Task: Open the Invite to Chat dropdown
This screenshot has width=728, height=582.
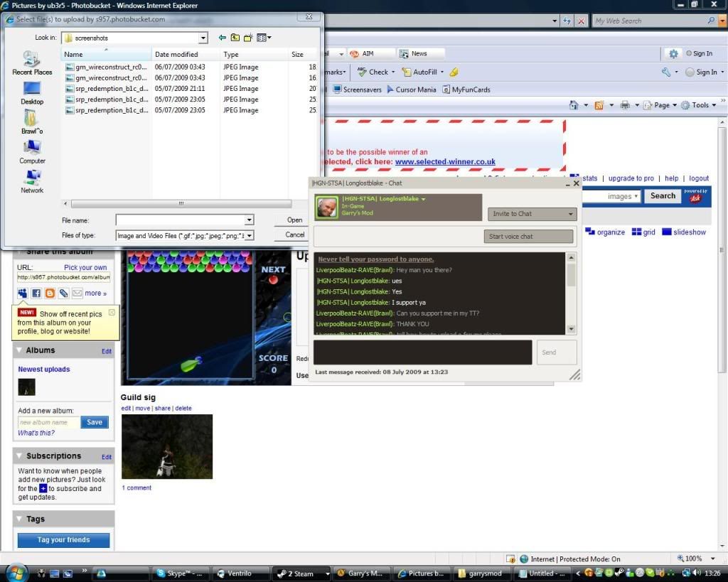Action: click(532, 214)
